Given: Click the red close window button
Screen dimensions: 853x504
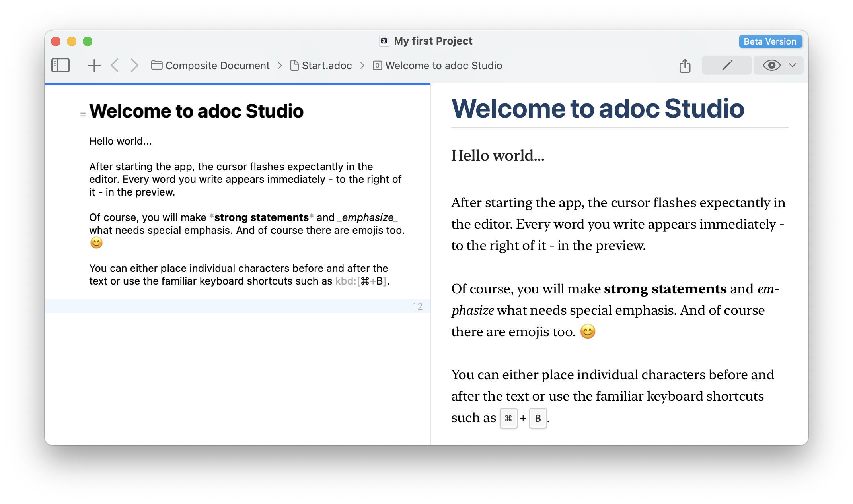Looking at the screenshot, I should 56,41.
